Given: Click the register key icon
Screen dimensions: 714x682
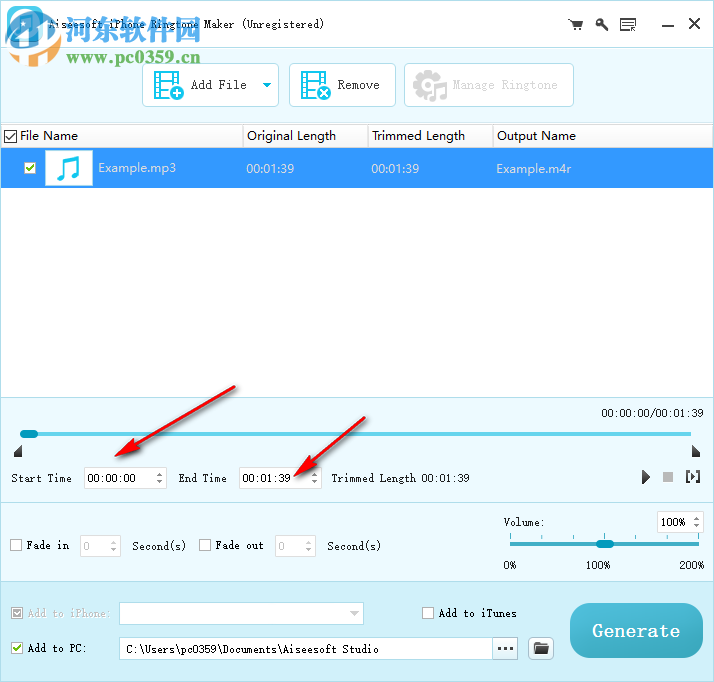Looking at the screenshot, I should 602,25.
